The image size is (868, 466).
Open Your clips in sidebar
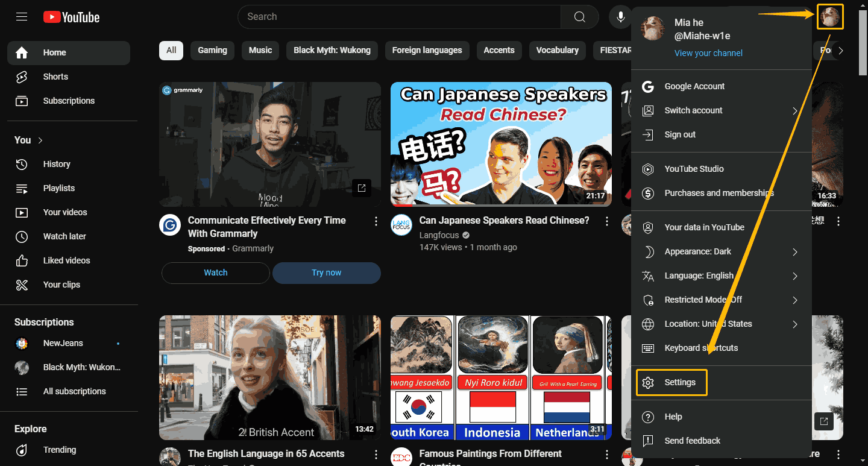point(69,285)
